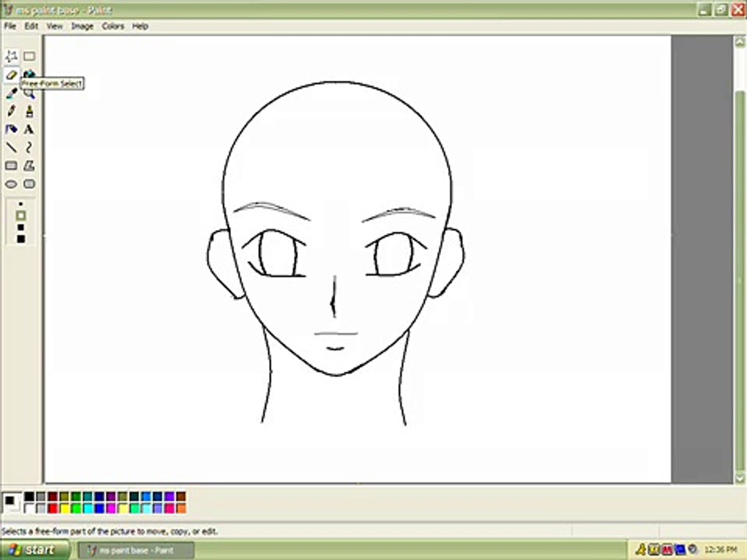Image resolution: width=747 pixels, height=560 pixels.
Task: Pick the white swatch in the color palette
Action: click(29, 508)
